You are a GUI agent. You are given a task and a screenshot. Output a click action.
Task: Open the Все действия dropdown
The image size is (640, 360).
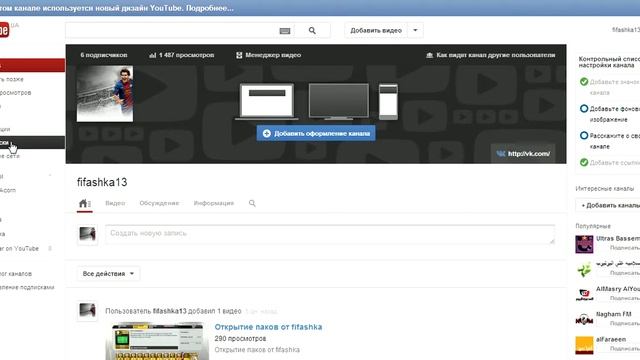coord(108,273)
